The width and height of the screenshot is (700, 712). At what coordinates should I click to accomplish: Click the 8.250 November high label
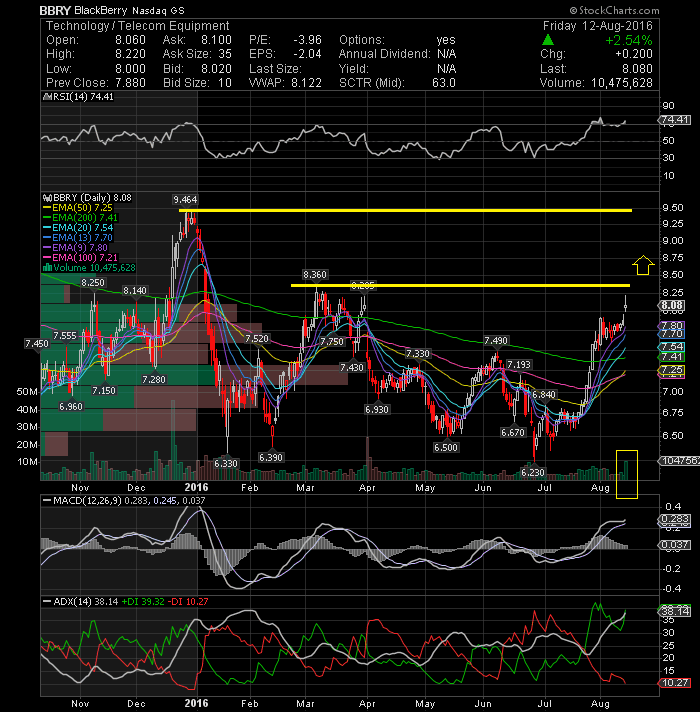tap(93, 282)
